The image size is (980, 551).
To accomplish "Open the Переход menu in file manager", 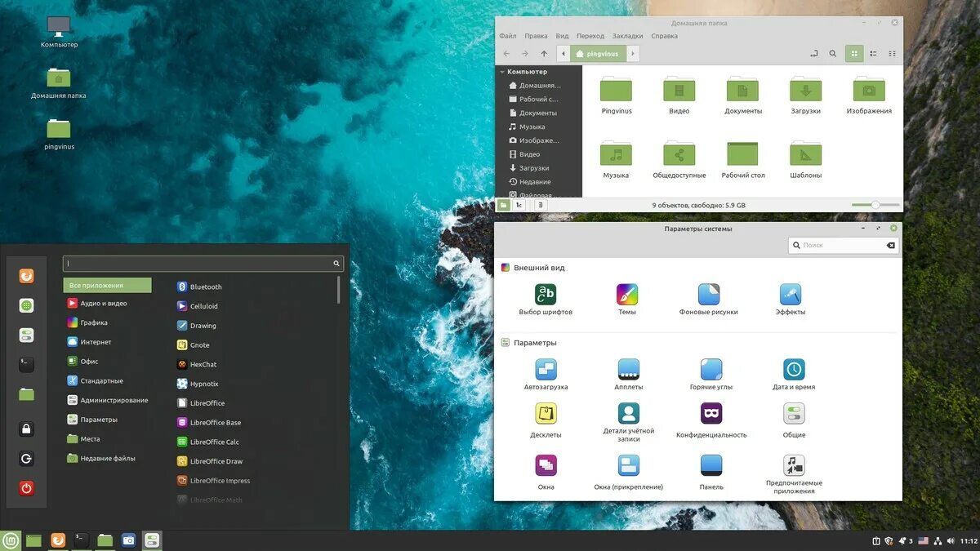I will (590, 36).
